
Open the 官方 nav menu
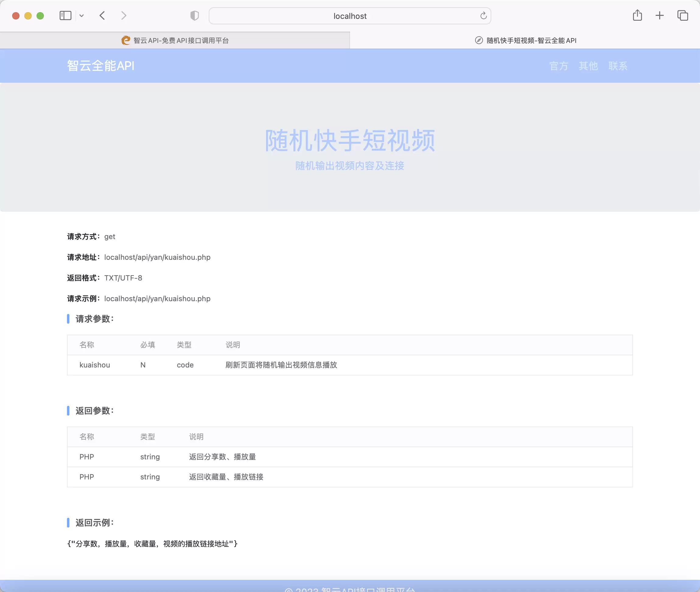pyautogui.click(x=559, y=66)
